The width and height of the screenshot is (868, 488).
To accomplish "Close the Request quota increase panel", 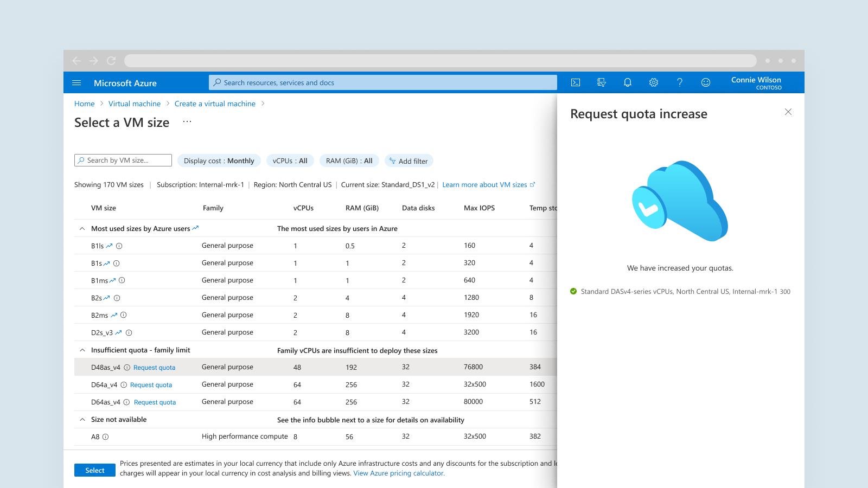I will [x=788, y=112].
